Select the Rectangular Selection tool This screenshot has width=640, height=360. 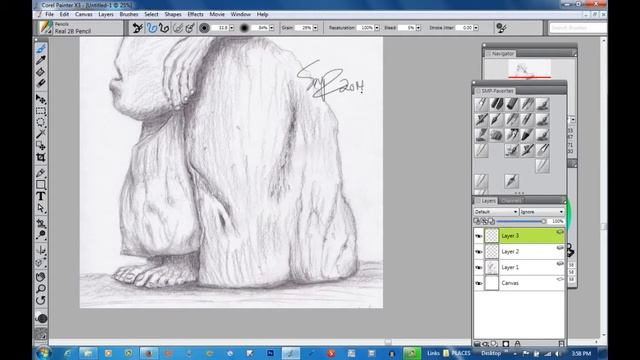[41, 111]
